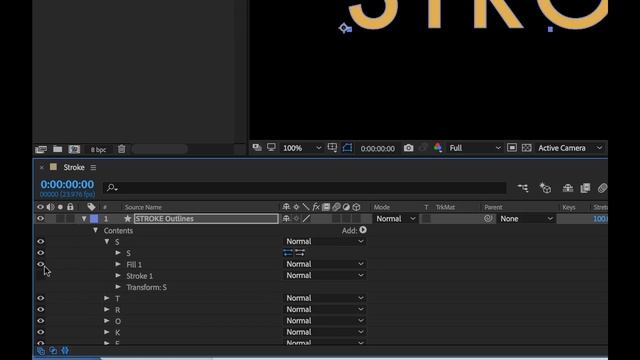
Task: Click the timeline layer search field
Action: [x=304, y=188]
